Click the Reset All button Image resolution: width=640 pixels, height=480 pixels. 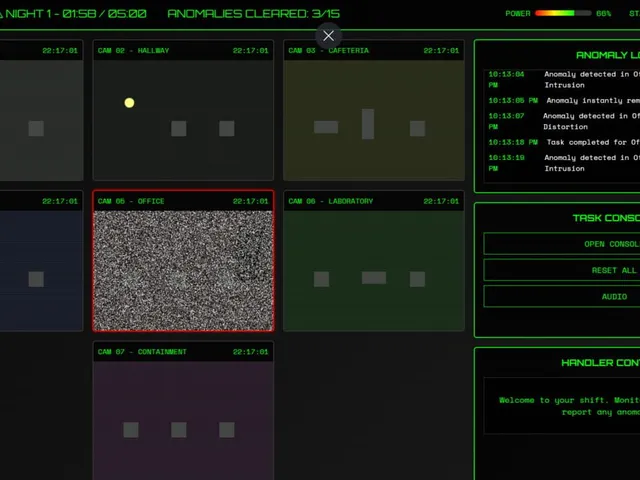click(562, 270)
